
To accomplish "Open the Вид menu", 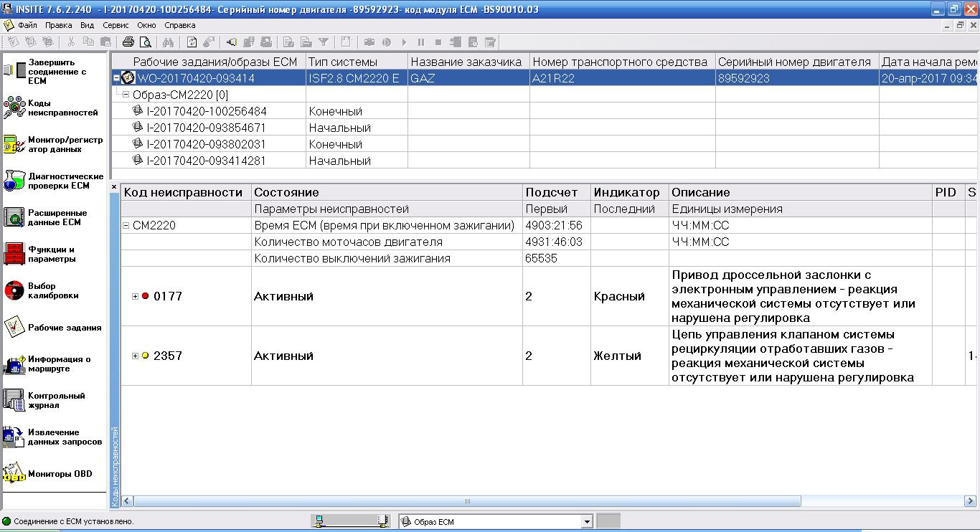I will (x=88, y=25).
